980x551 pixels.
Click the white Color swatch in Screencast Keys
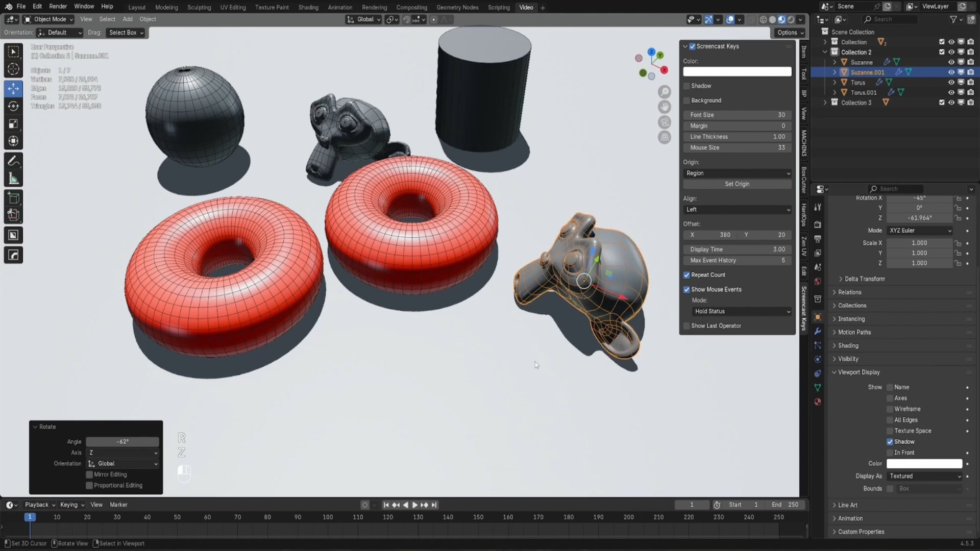737,72
